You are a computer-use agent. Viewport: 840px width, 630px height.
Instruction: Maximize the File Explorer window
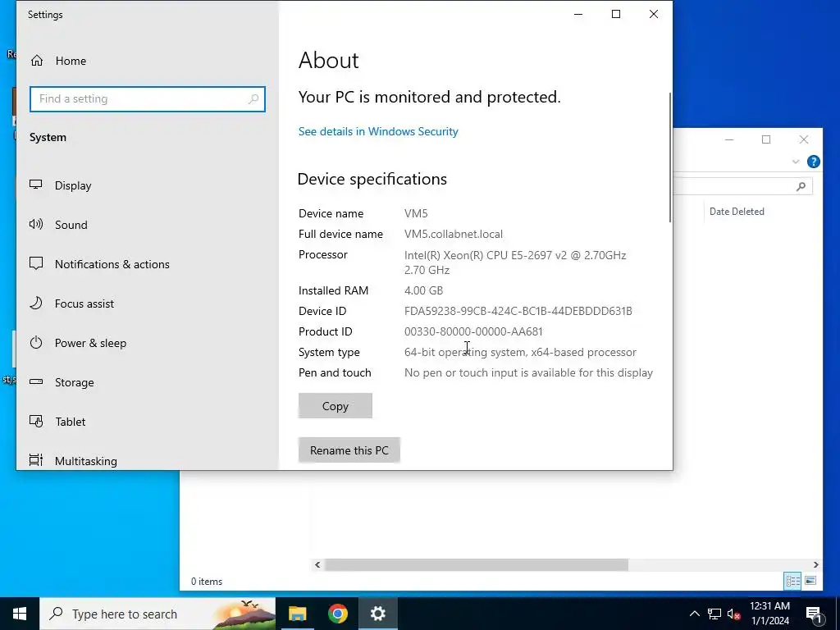(x=766, y=139)
